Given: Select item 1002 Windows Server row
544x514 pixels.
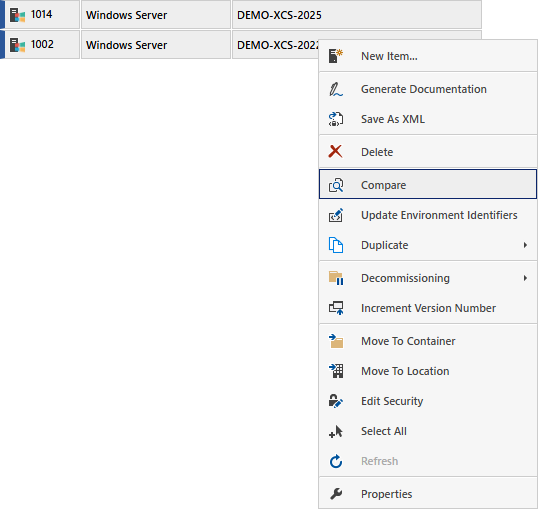Looking at the screenshot, I should pos(241,45).
